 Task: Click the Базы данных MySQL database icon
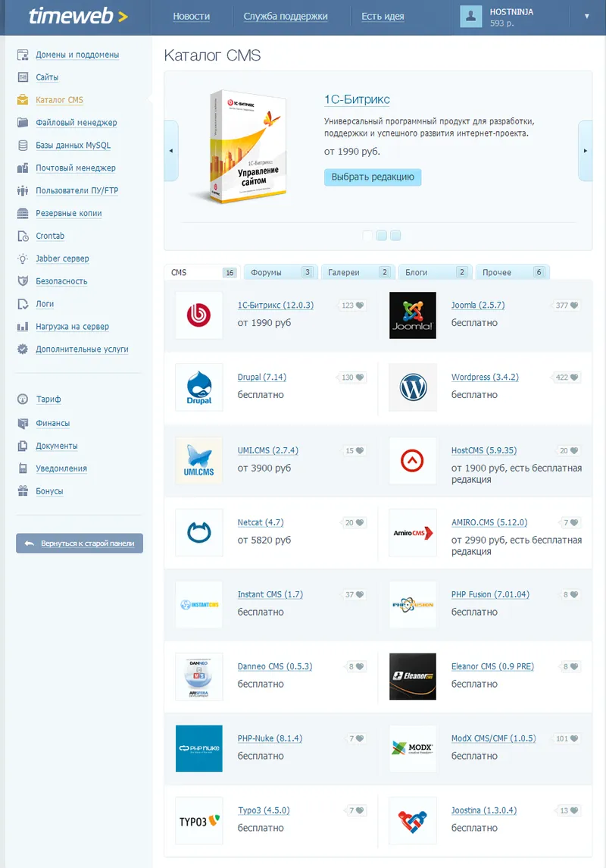tap(23, 145)
